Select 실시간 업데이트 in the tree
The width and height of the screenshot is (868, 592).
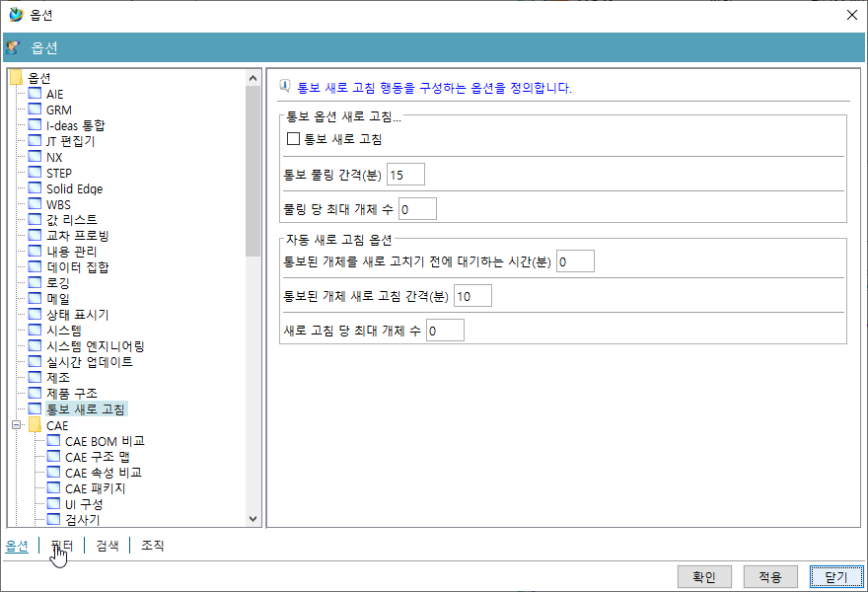pos(89,362)
